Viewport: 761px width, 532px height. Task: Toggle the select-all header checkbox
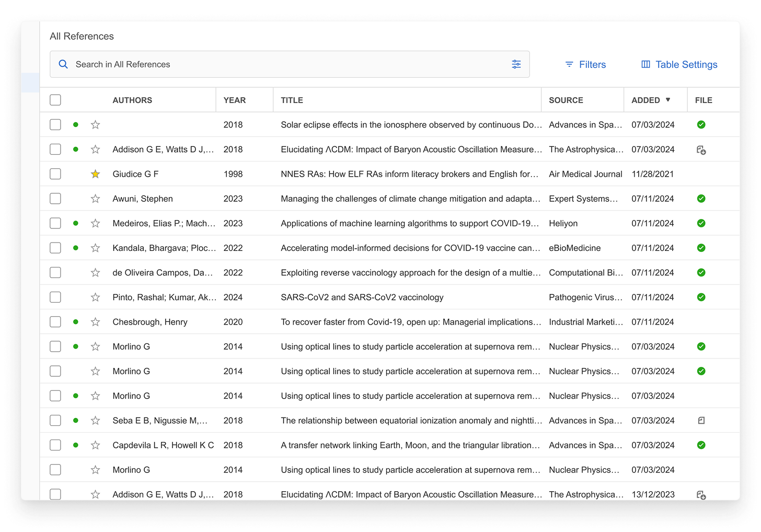click(x=55, y=100)
